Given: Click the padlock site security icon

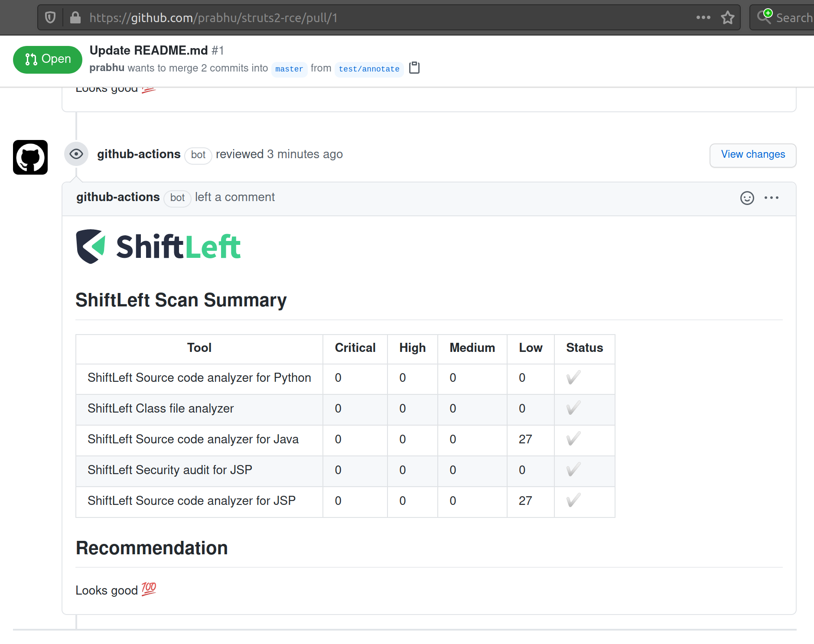Looking at the screenshot, I should pos(75,18).
